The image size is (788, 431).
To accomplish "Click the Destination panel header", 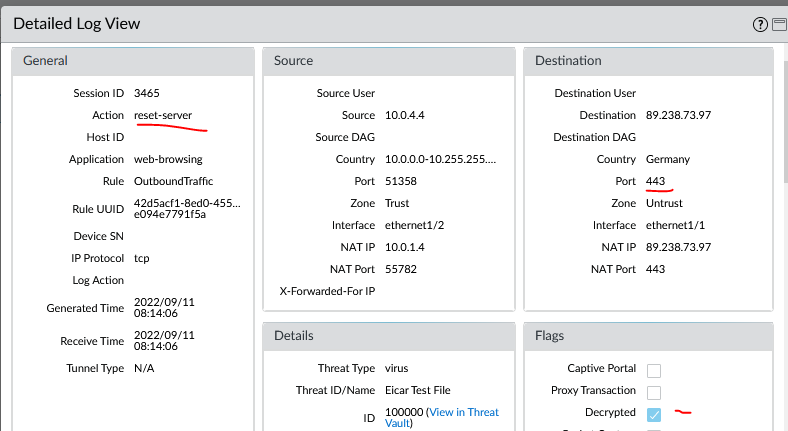I will [x=647, y=60].
